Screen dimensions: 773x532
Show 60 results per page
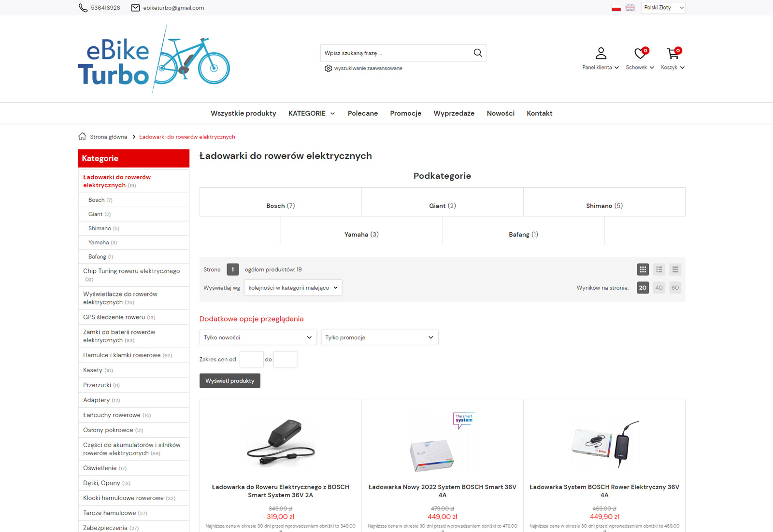tap(675, 288)
